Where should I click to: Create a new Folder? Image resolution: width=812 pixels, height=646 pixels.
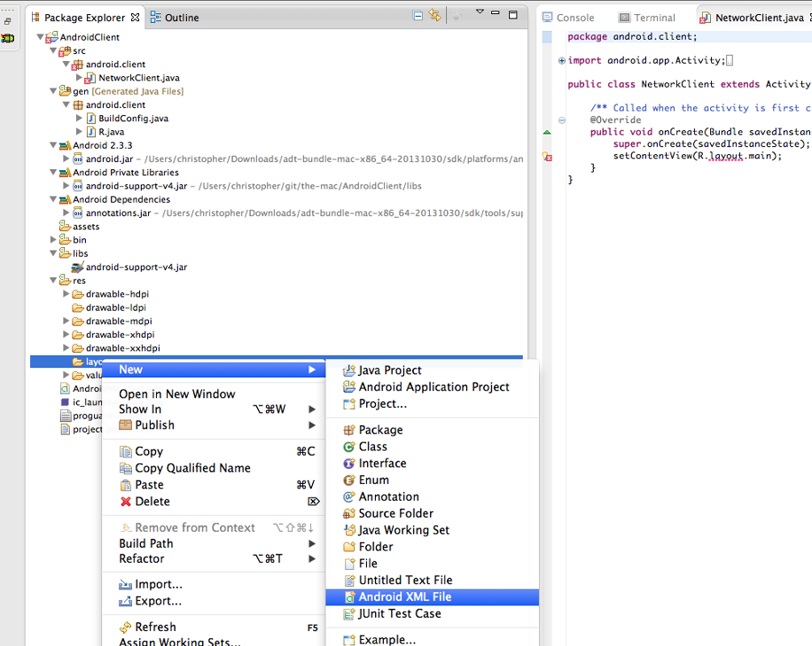(x=433, y=547)
